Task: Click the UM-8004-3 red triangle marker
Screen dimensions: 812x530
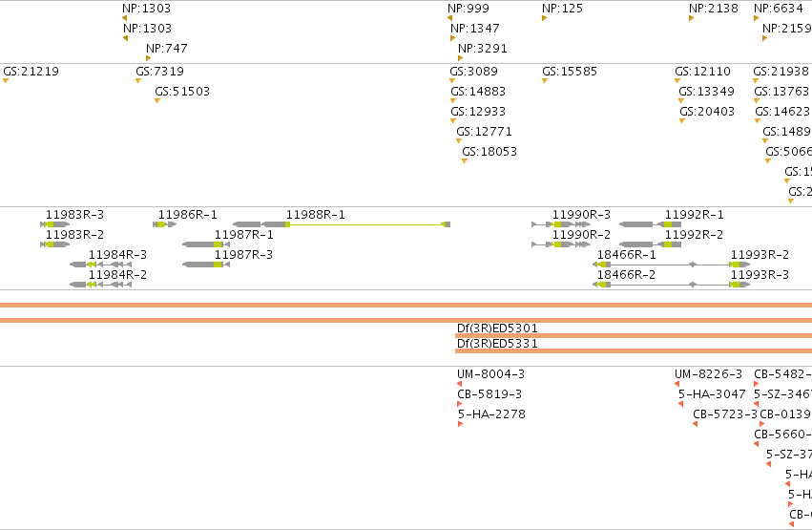Action: click(x=459, y=384)
